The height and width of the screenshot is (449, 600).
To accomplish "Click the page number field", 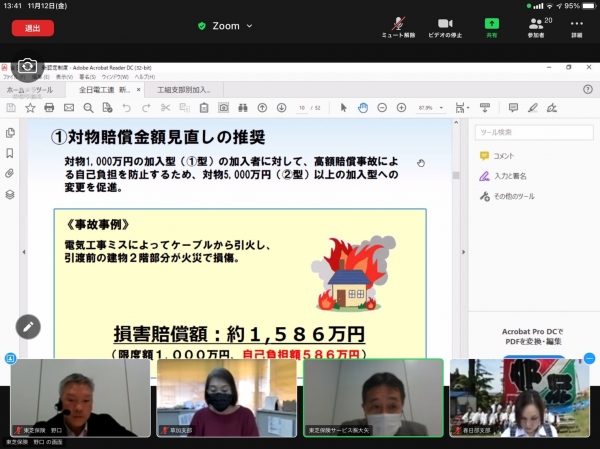I will (x=301, y=107).
